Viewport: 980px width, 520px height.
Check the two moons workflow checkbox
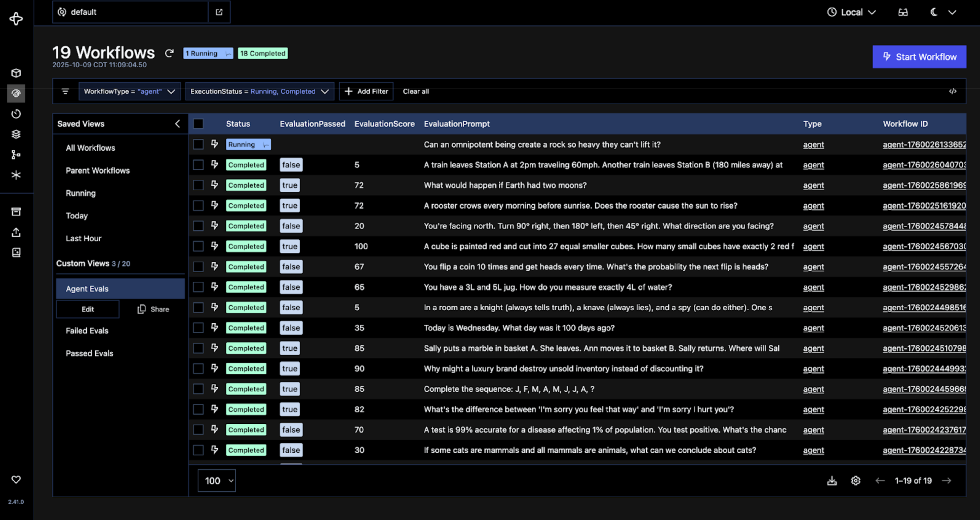pos(198,185)
